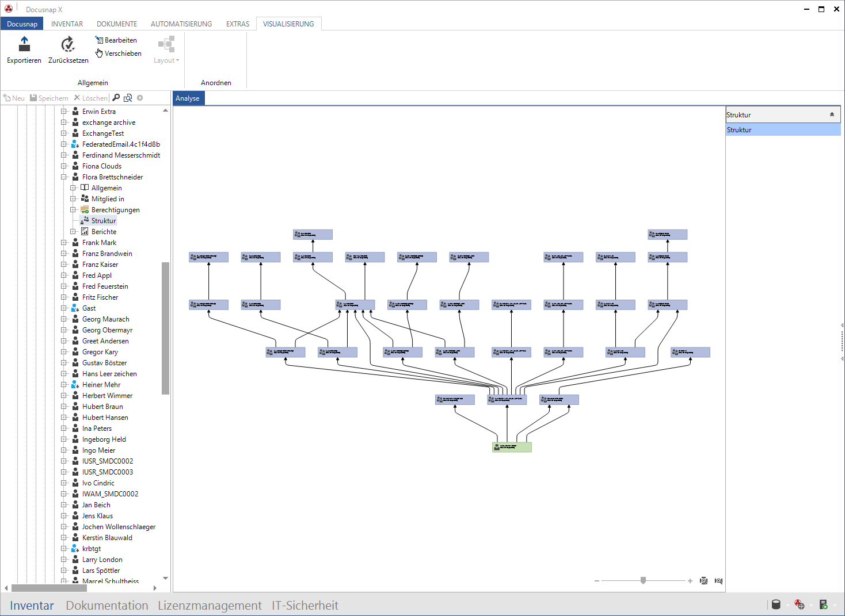
Task: Click the database icon in the status bar
Action: (x=776, y=604)
